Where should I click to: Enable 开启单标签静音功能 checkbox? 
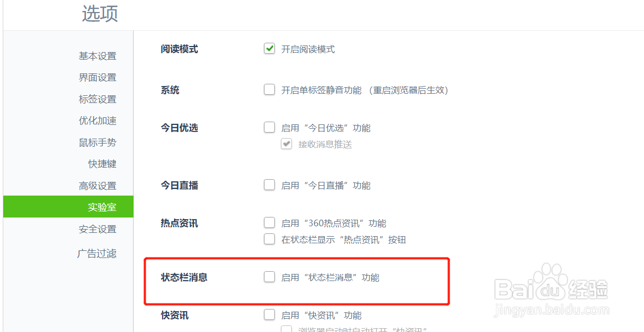click(x=269, y=90)
